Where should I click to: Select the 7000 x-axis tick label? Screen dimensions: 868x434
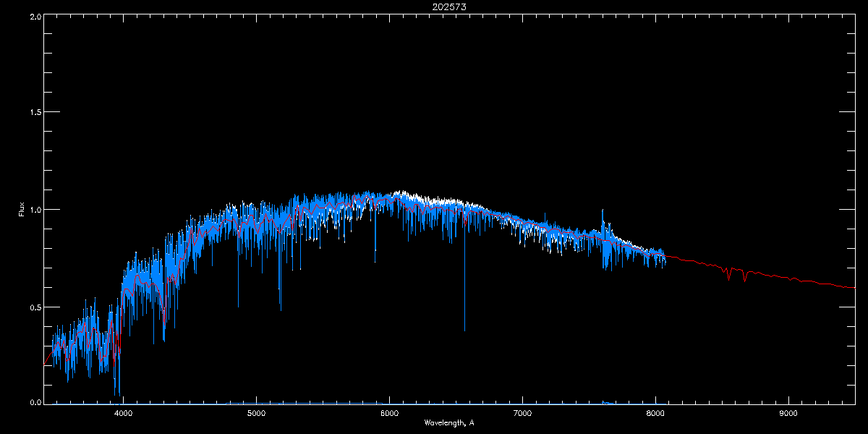click(x=522, y=414)
